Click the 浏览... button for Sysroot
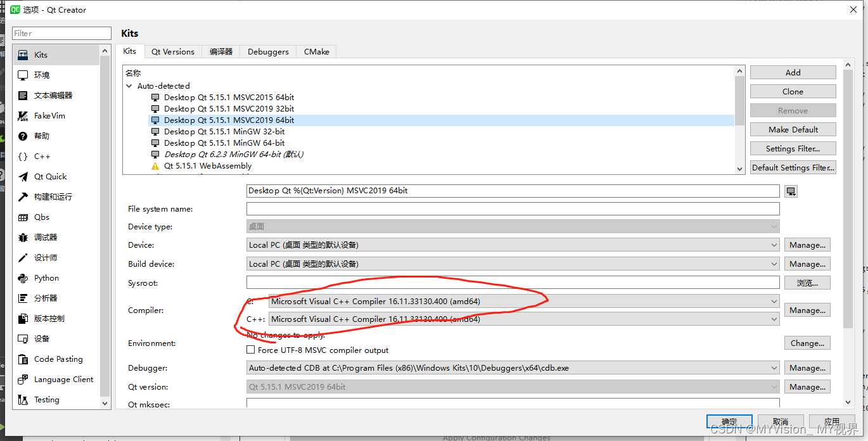 pyautogui.click(x=807, y=283)
